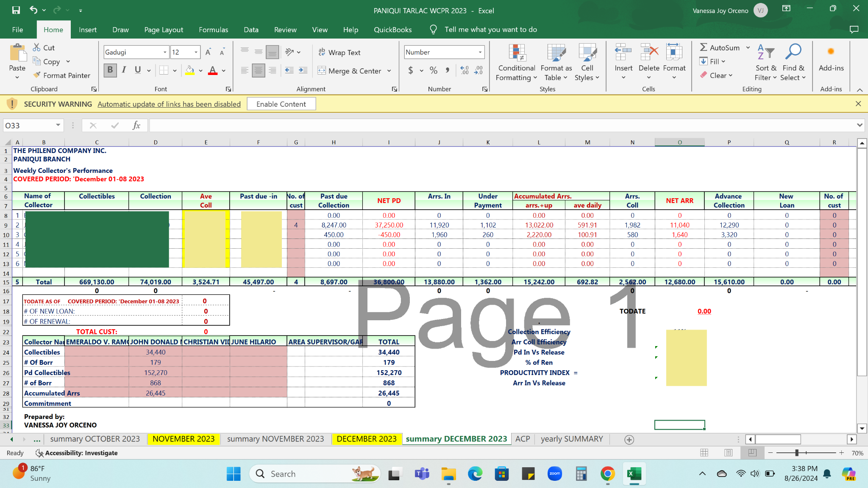Viewport: 868px width, 488px height.
Task: Click the Increase Indent icon
Action: tap(303, 70)
